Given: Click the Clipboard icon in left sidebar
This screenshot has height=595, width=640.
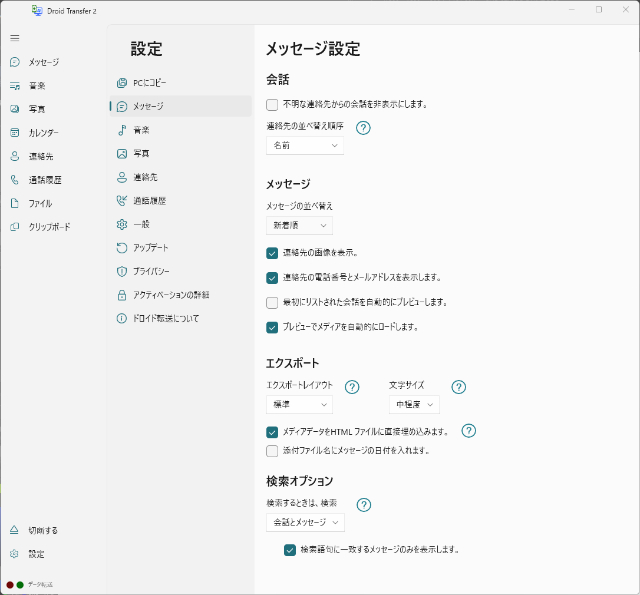Looking at the screenshot, I should coord(15,227).
